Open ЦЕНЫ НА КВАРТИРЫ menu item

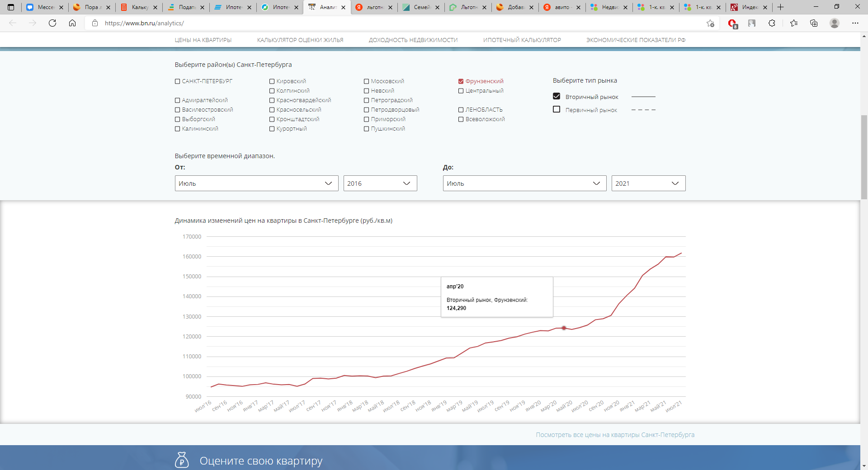click(x=203, y=40)
